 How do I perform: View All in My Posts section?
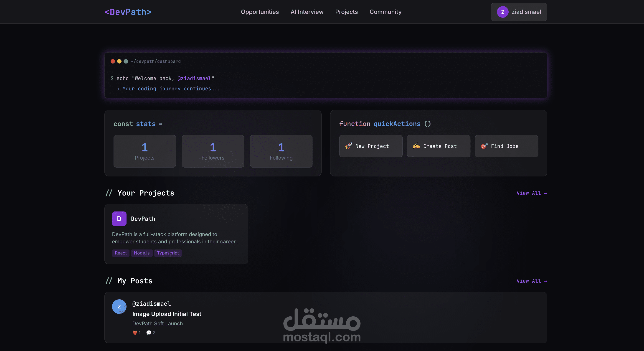(x=532, y=281)
